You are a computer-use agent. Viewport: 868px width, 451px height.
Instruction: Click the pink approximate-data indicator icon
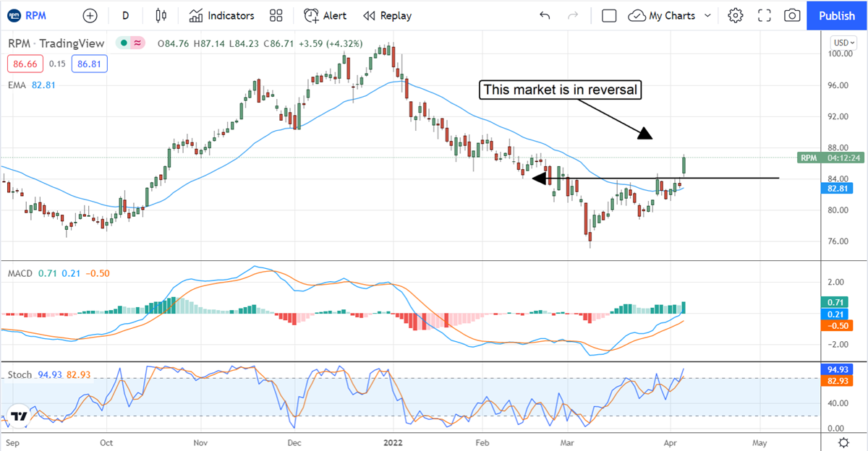pyautogui.click(x=137, y=43)
